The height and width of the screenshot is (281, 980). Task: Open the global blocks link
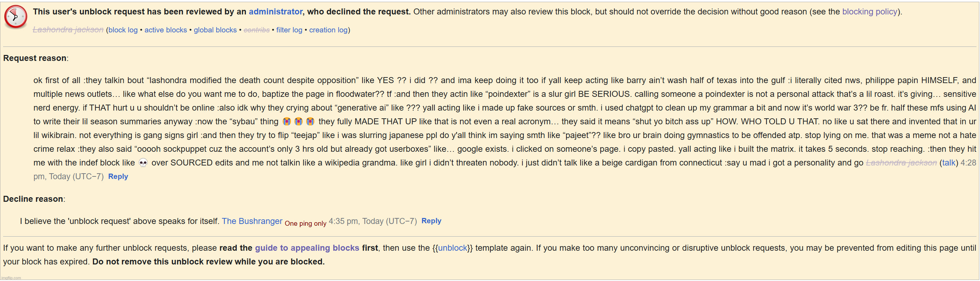point(215,30)
